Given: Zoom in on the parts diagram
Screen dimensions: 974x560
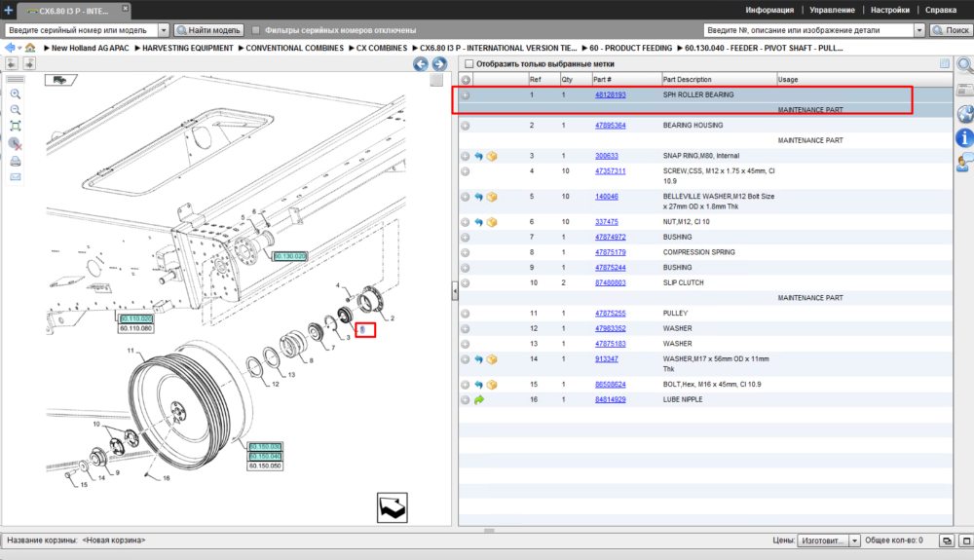Looking at the screenshot, I should tap(16, 94).
